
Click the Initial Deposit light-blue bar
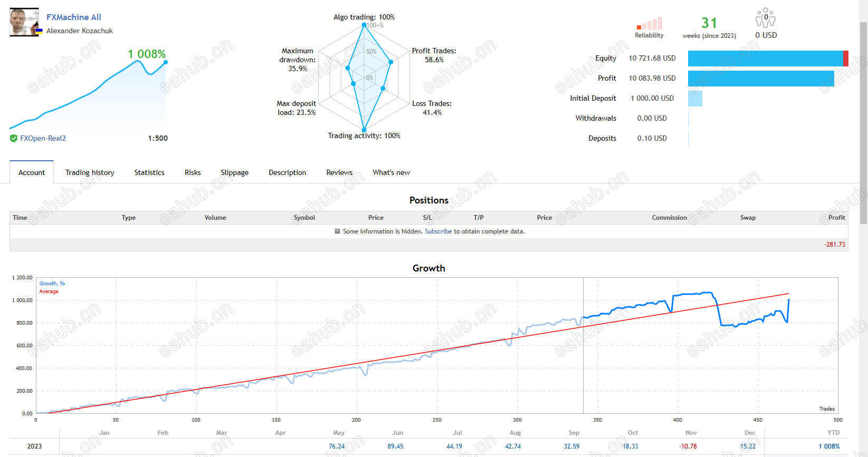tap(695, 99)
